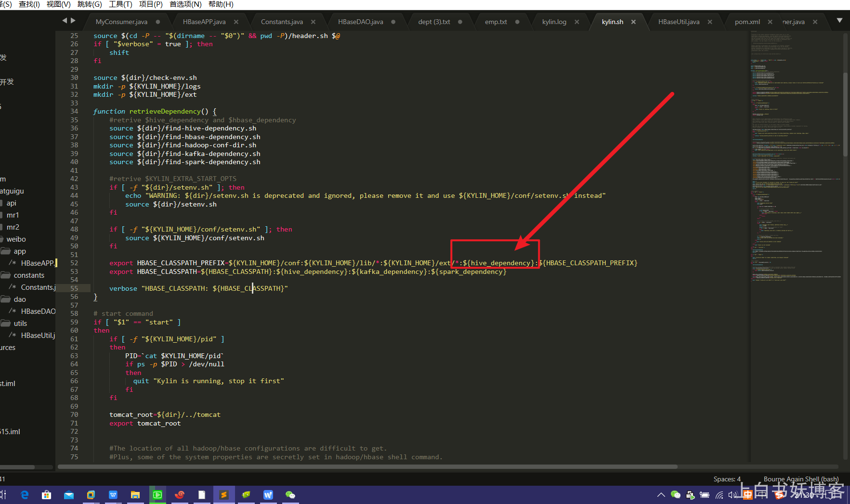Open WeChat from taskbar

coord(290,495)
